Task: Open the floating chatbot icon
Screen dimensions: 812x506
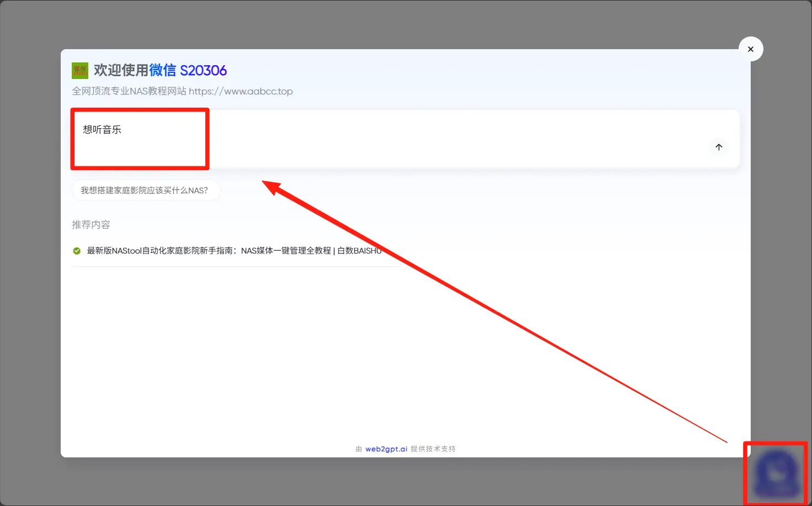Action: coord(776,473)
